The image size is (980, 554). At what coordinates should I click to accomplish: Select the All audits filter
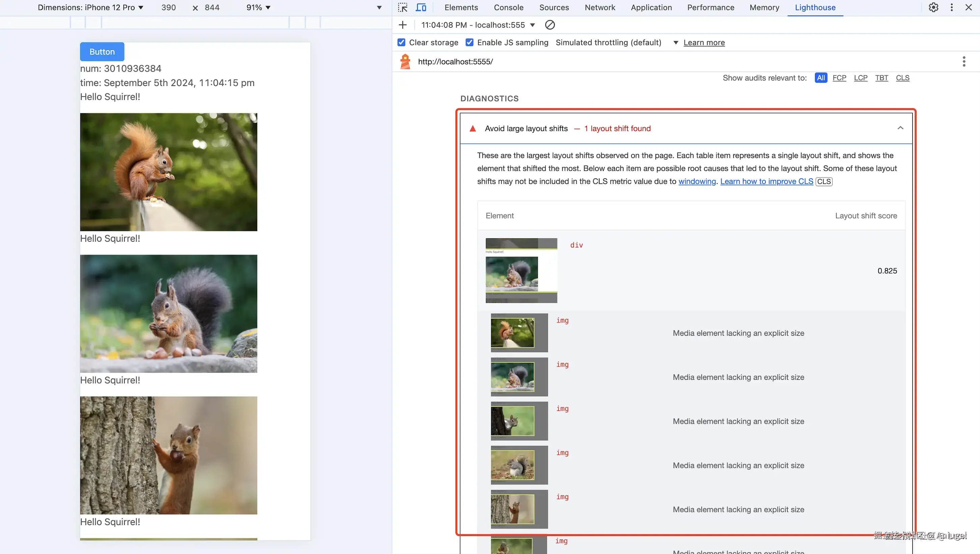820,78
